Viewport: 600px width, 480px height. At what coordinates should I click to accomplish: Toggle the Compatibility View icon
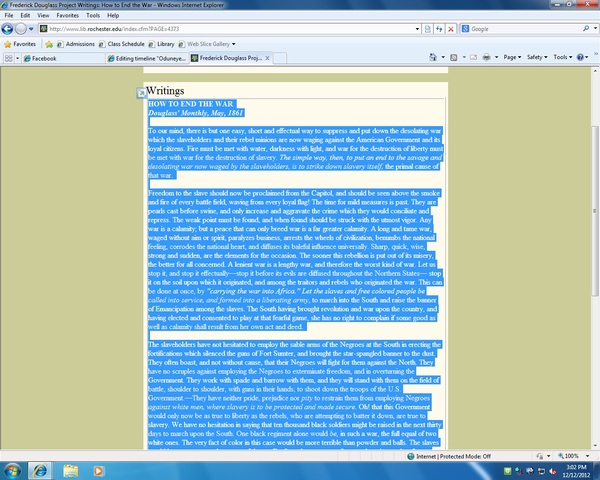(428, 29)
